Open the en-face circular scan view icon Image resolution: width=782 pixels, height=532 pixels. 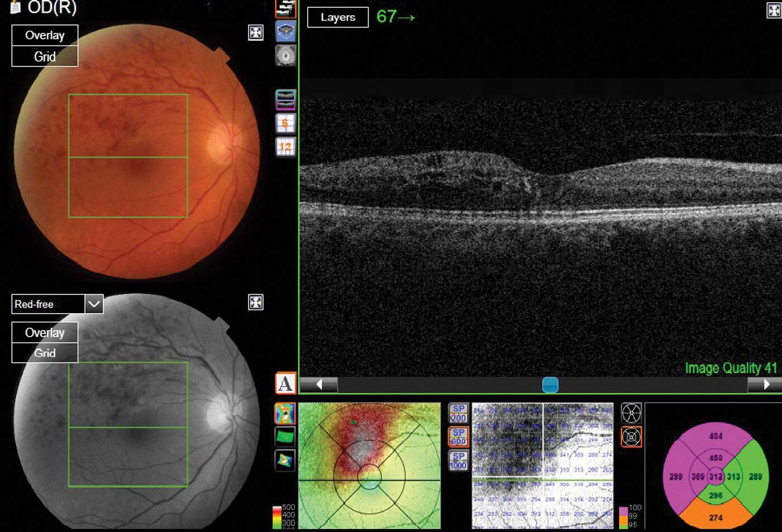click(285, 56)
